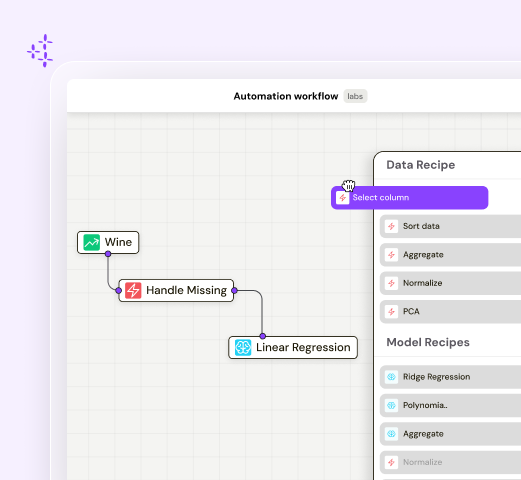This screenshot has height=480, width=521.
Task: Click the red lightning icon on Handle Missing
Action: point(133,290)
